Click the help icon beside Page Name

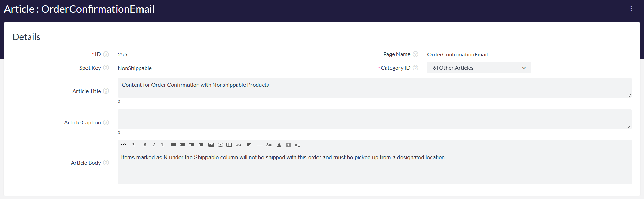pyautogui.click(x=416, y=54)
